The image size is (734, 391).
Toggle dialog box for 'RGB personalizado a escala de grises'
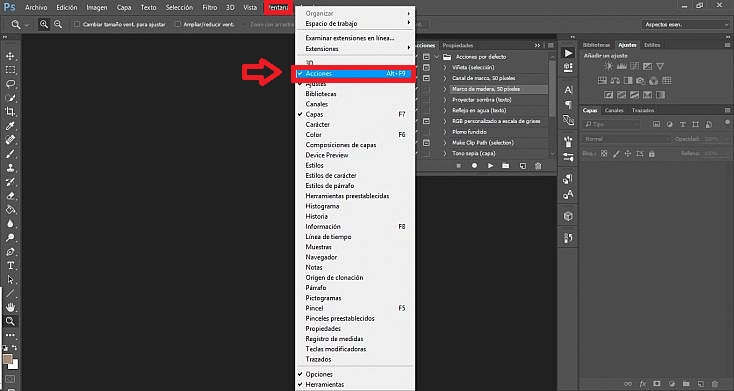(426, 121)
